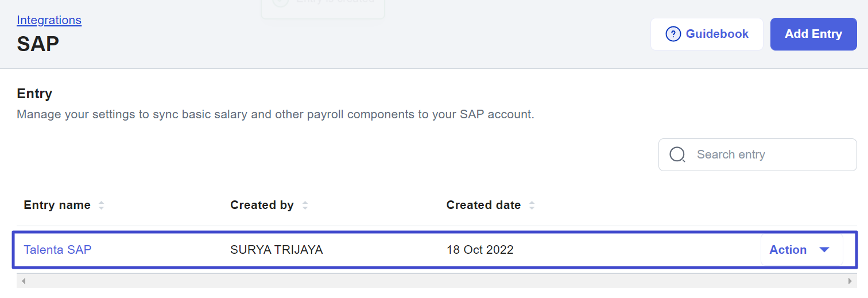Click the sort arrows beside Created date
This screenshot has width=868, height=298.
point(532,205)
